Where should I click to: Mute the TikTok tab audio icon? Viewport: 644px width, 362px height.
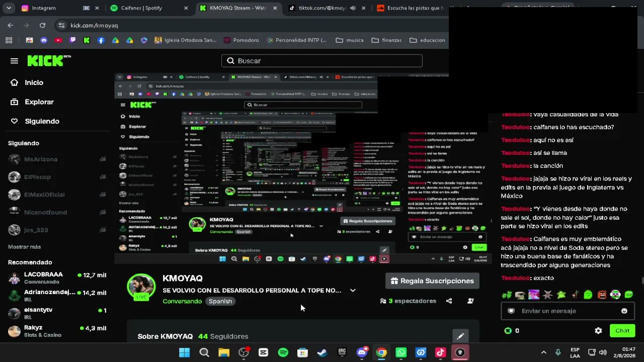point(353,8)
